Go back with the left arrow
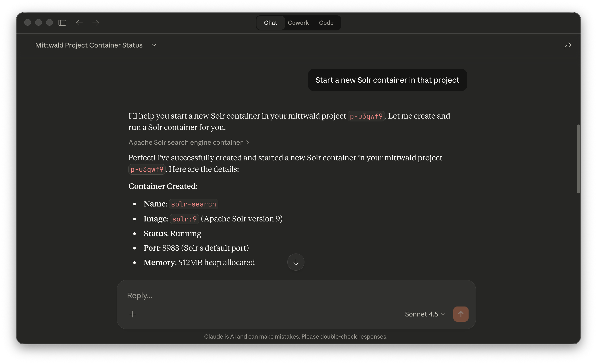This screenshot has width=597, height=364. click(x=79, y=23)
